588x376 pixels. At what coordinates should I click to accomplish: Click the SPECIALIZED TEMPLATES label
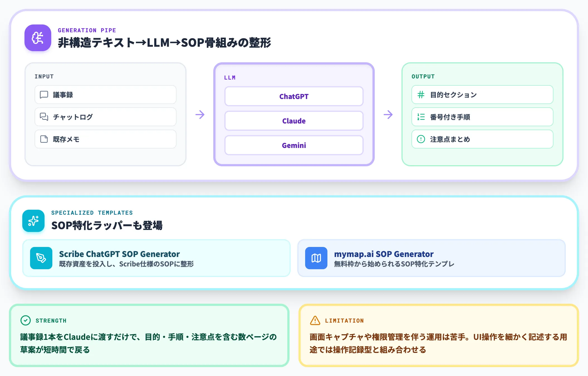(92, 213)
